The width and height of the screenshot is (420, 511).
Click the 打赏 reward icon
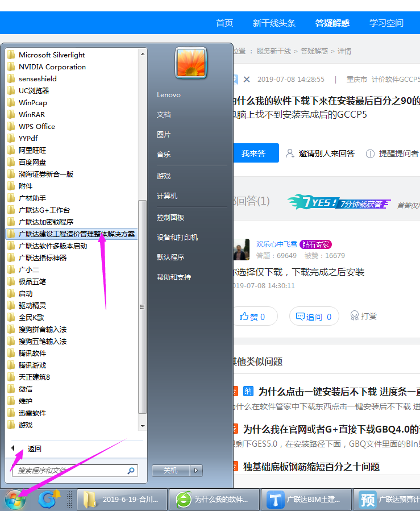click(363, 316)
